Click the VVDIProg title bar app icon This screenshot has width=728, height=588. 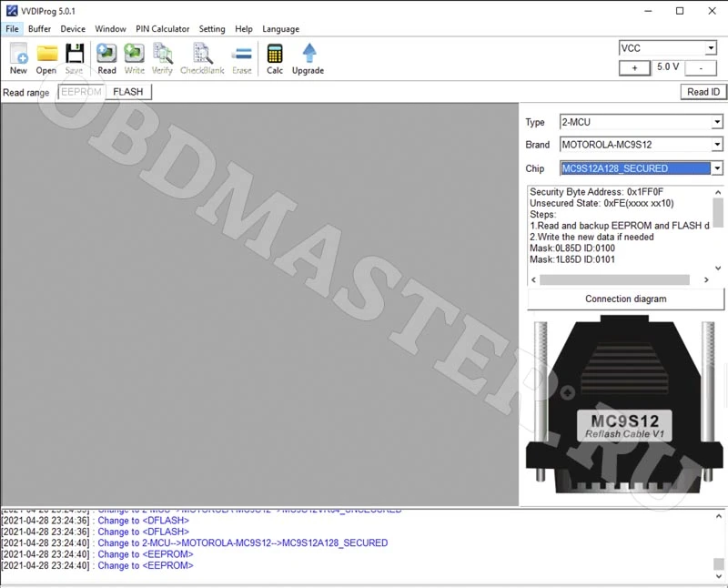point(12,11)
